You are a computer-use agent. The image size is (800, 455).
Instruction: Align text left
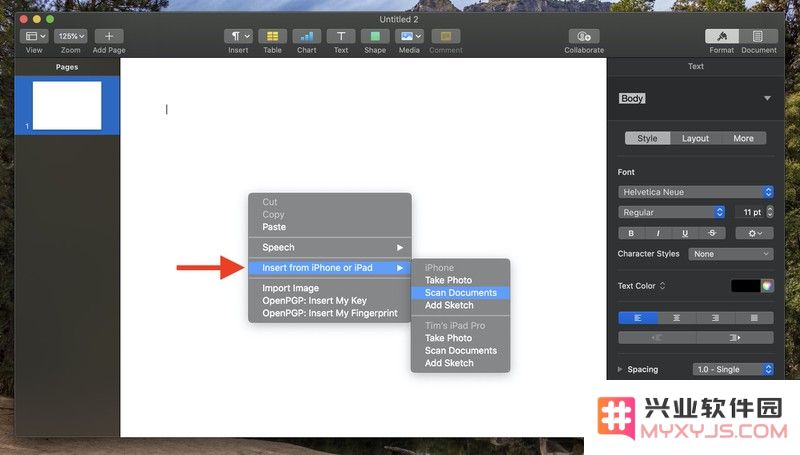click(638, 318)
